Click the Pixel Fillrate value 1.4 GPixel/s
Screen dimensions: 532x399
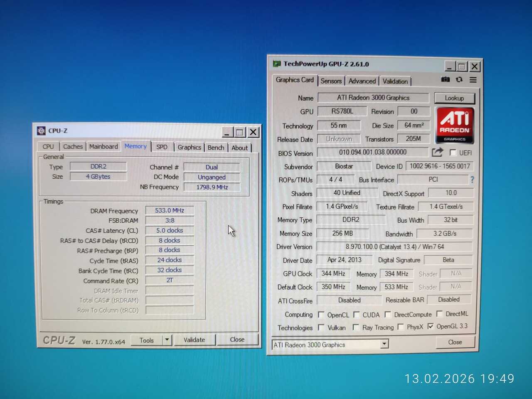pyautogui.click(x=342, y=207)
